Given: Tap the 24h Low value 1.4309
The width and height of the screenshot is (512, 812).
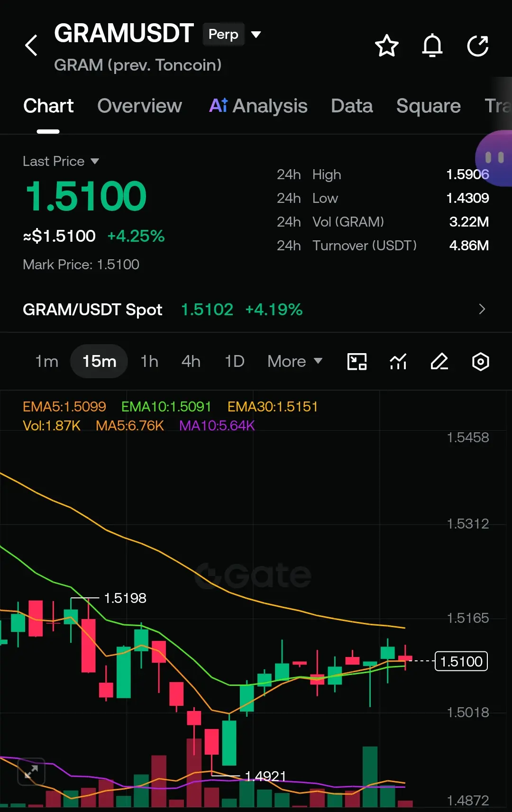Looking at the screenshot, I should [467, 198].
